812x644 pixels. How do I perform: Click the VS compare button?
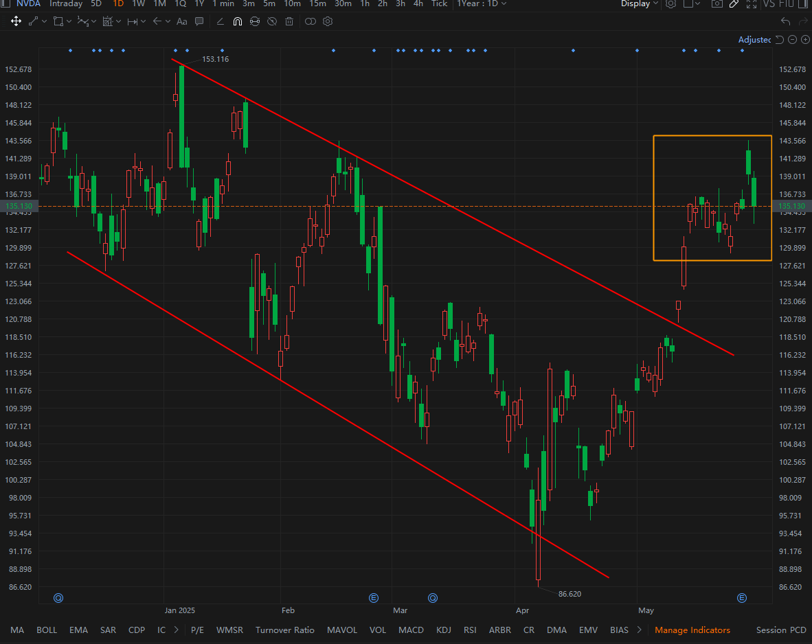769,3
